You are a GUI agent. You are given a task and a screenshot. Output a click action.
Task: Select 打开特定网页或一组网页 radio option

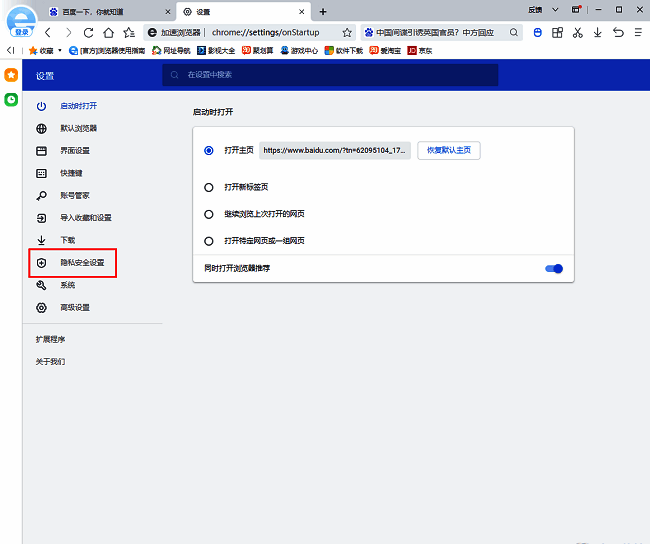click(209, 241)
